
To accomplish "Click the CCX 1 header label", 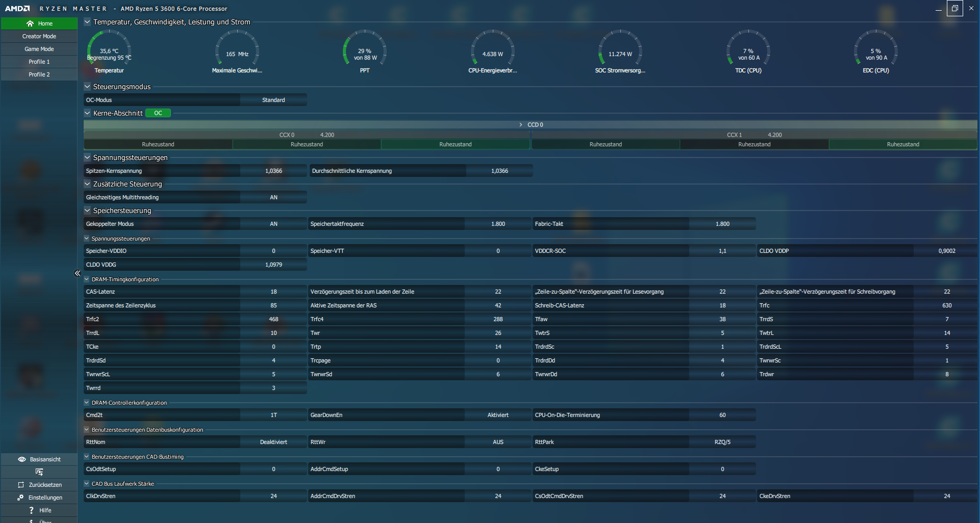I will [734, 135].
